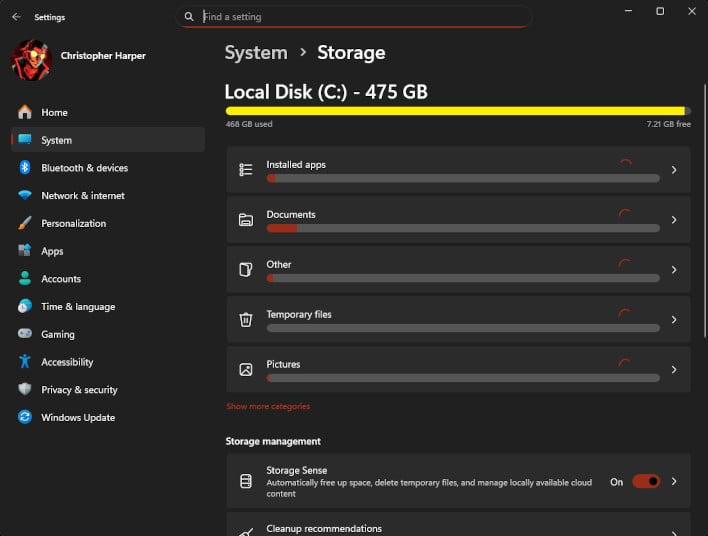Click the Find a setting search box
The height and width of the screenshot is (536, 708).
click(x=354, y=17)
